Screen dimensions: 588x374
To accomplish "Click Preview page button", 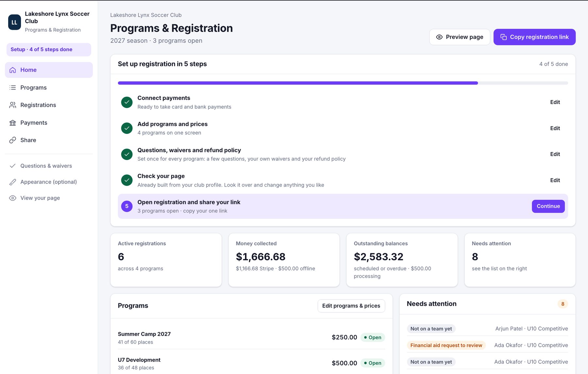I will (x=459, y=37).
